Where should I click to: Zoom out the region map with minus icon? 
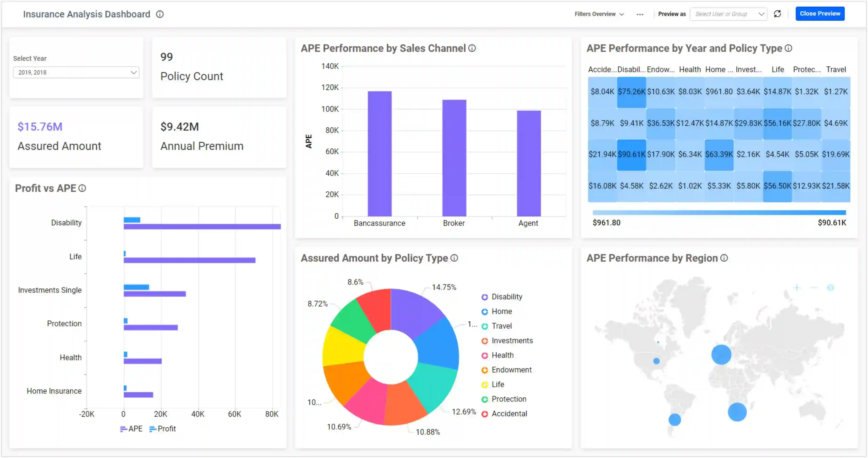coord(814,288)
